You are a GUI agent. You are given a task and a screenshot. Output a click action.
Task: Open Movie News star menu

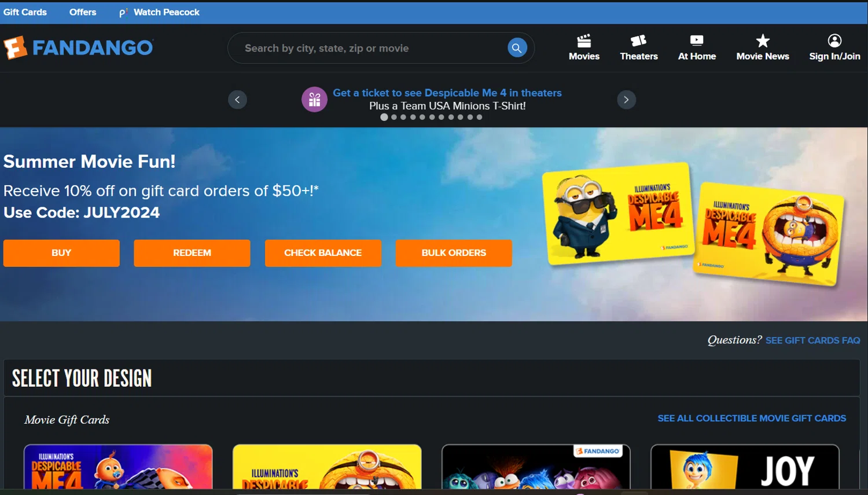(x=763, y=47)
